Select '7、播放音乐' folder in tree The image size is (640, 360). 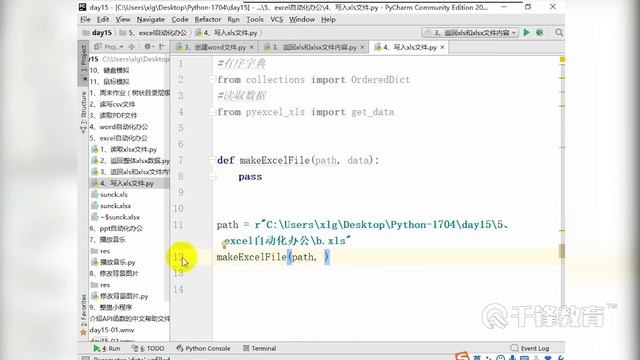point(108,240)
